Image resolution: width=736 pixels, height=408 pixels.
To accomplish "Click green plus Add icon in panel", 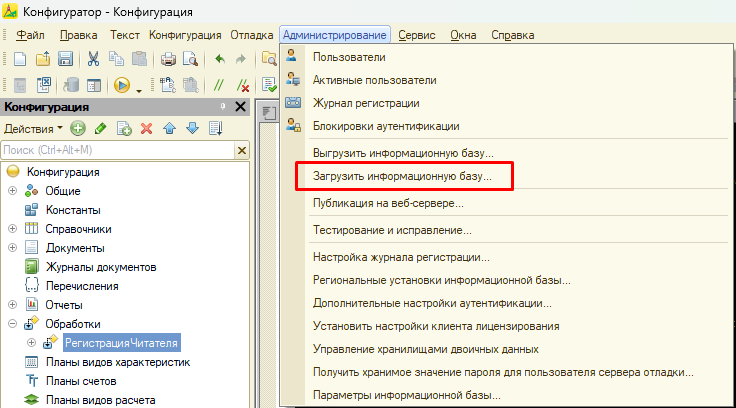I will point(78,128).
